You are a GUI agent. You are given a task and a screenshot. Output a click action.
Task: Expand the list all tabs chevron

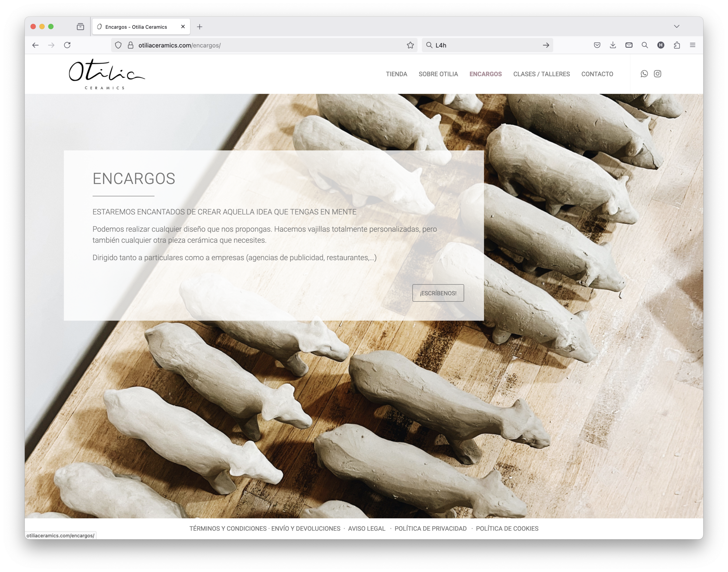[676, 26]
